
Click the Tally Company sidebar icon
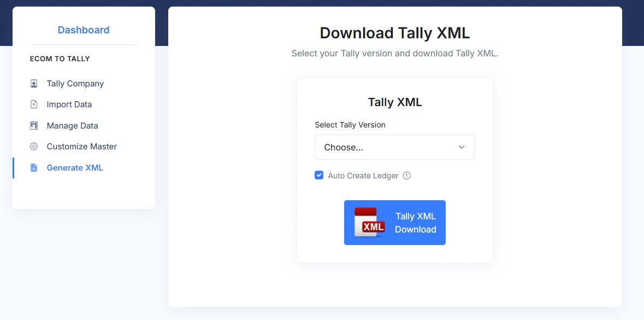pyautogui.click(x=34, y=84)
